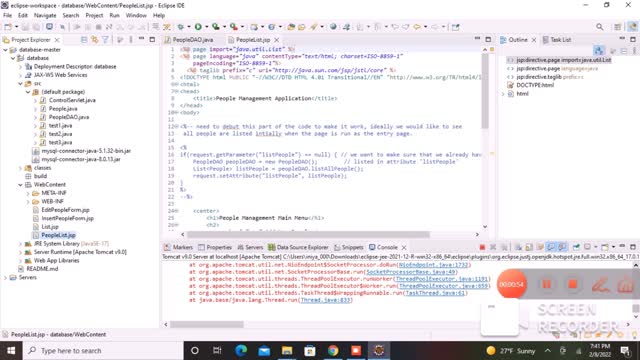640x360 pixels.
Task: Click the Debug bug icon in toolbar
Action: 180,27
